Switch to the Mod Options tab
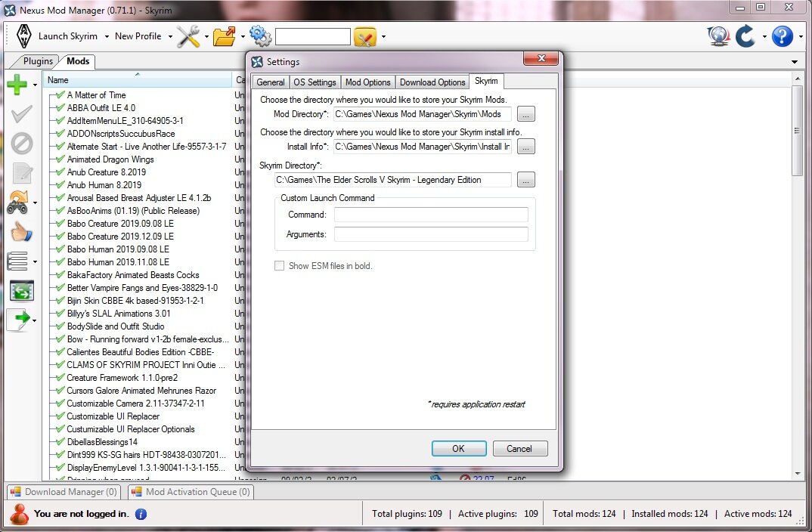812x532 pixels. tap(367, 82)
